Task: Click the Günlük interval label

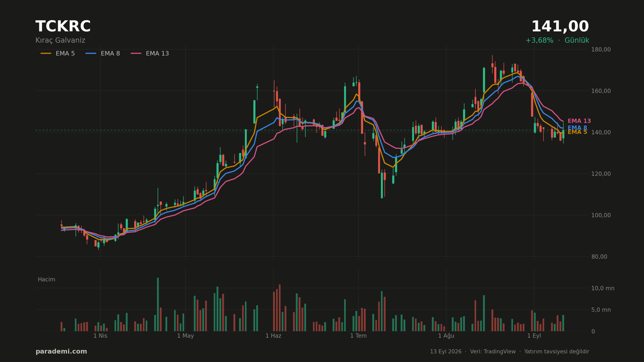Action: pos(577,40)
